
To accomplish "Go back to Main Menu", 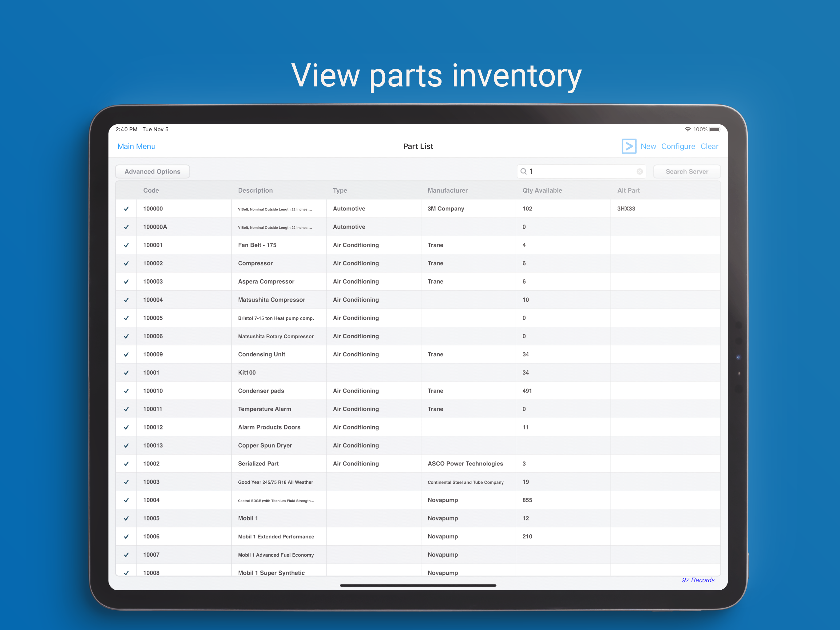I will tap(136, 146).
